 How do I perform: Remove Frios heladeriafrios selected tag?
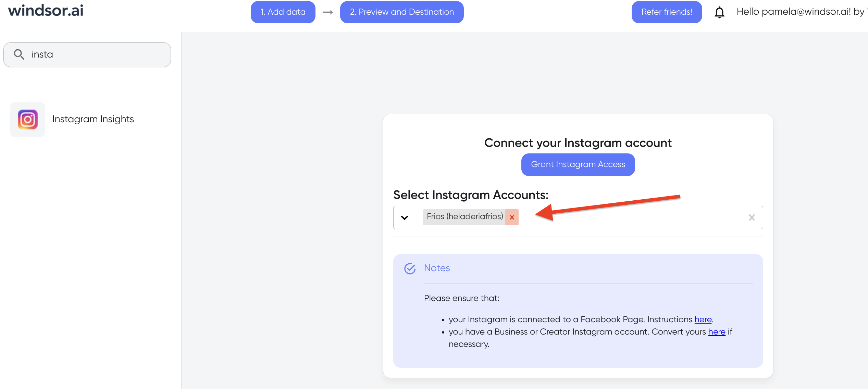(x=511, y=217)
